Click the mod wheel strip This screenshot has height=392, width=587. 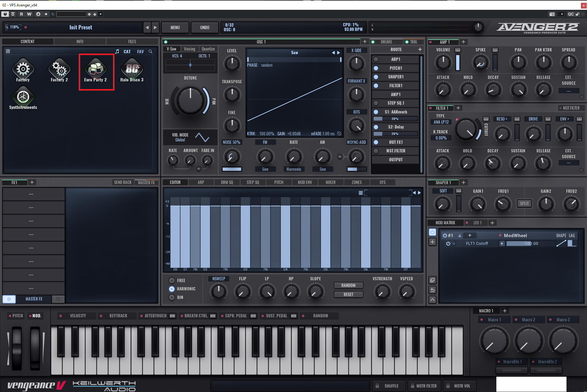(35, 348)
